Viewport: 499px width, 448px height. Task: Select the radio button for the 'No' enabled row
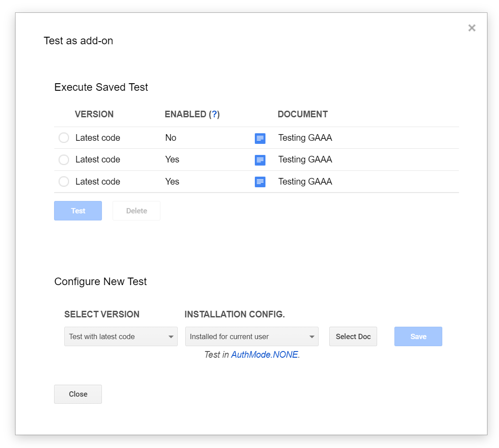point(64,138)
